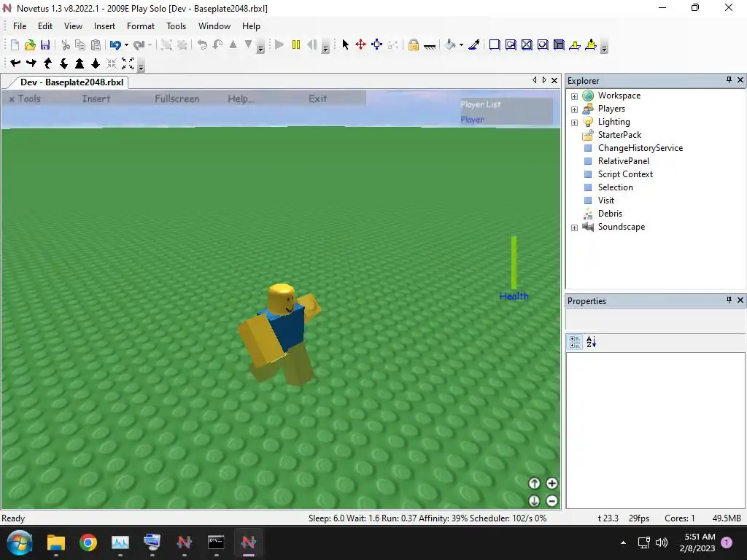747x560 pixels.
Task: Select the Dropper color picker tool
Action: pos(474,44)
